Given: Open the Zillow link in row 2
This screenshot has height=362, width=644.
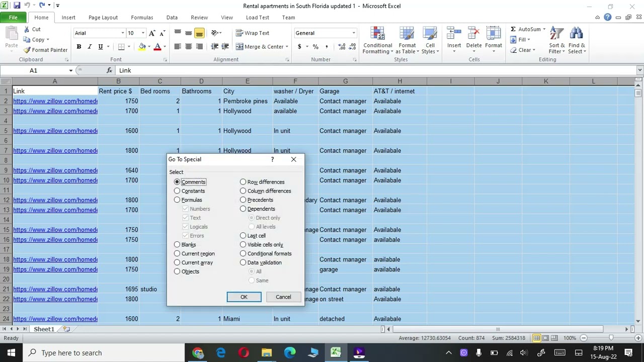Looking at the screenshot, I should (x=55, y=101).
